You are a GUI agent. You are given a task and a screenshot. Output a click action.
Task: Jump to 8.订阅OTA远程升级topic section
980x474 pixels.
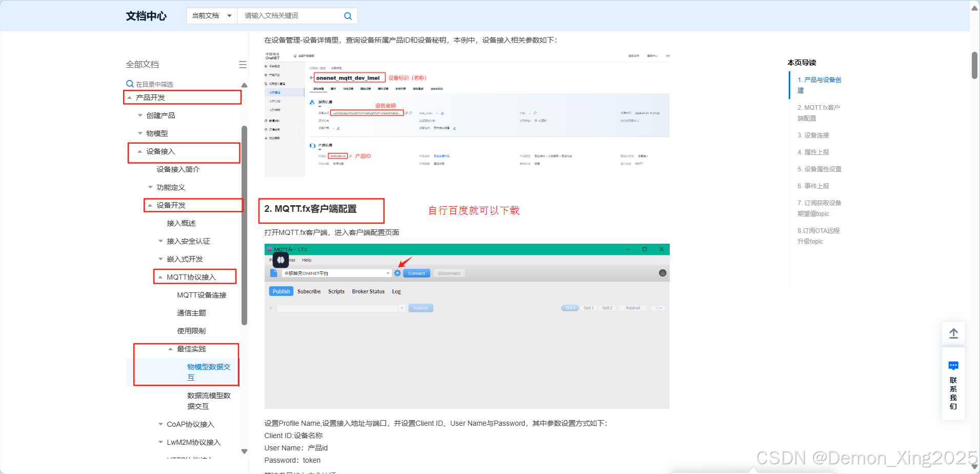[818, 236]
